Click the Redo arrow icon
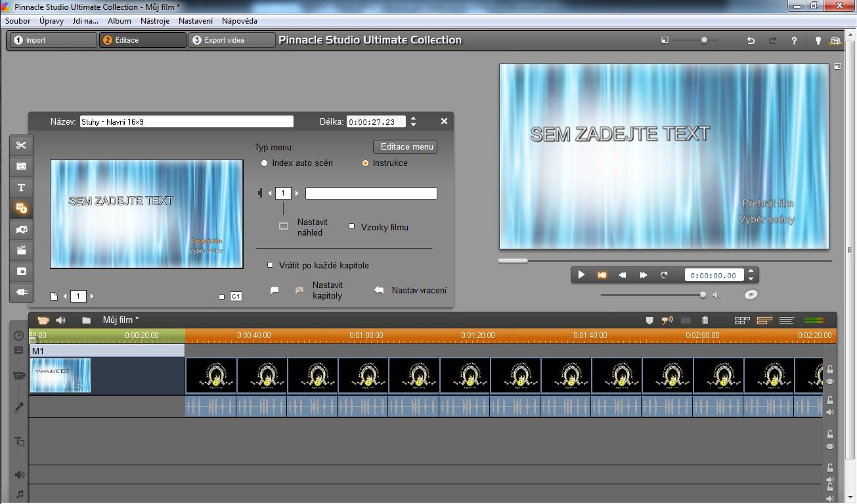The image size is (857, 504). 772,40
